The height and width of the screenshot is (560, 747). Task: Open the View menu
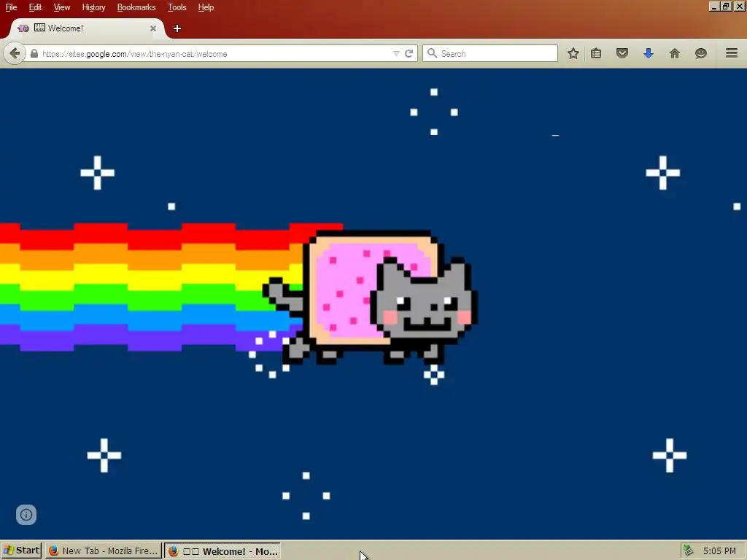[x=61, y=7]
